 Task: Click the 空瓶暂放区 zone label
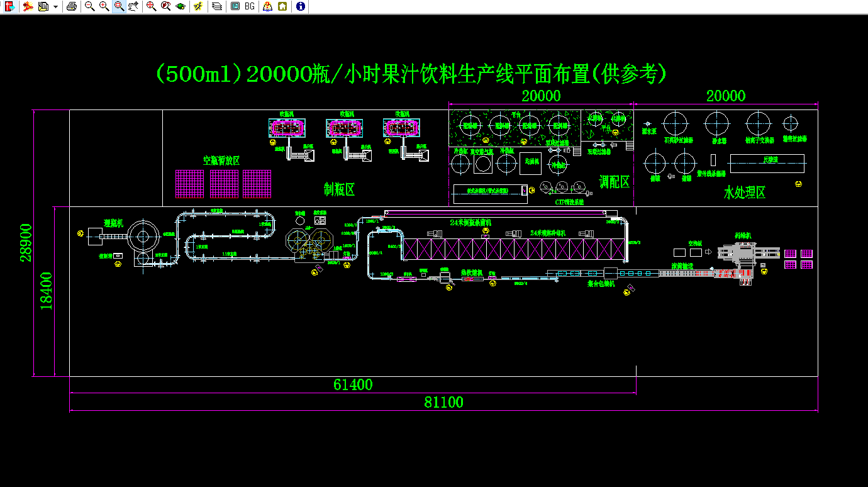click(221, 160)
